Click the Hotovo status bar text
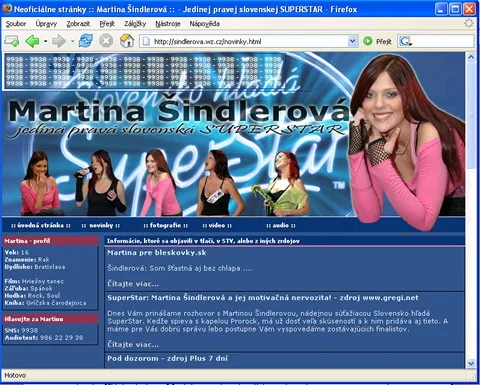The image size is (480, 385). (x=15, y=375)
